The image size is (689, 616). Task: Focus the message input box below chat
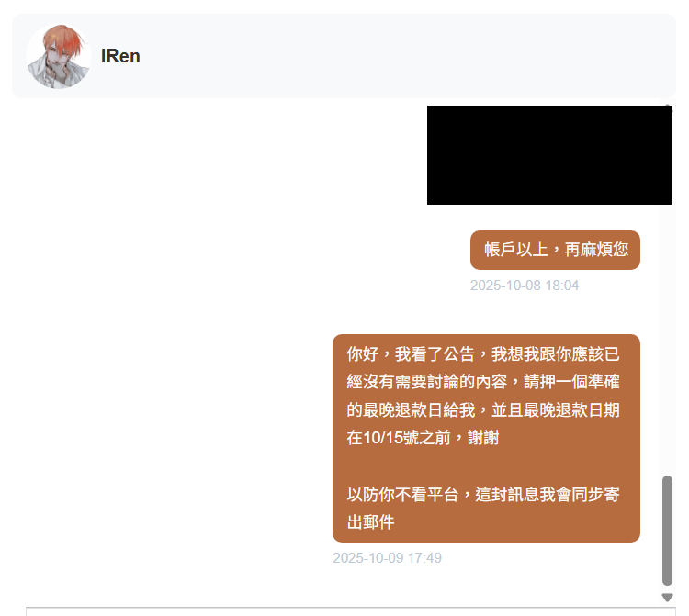pyautogui.click(x=351, y=611)
